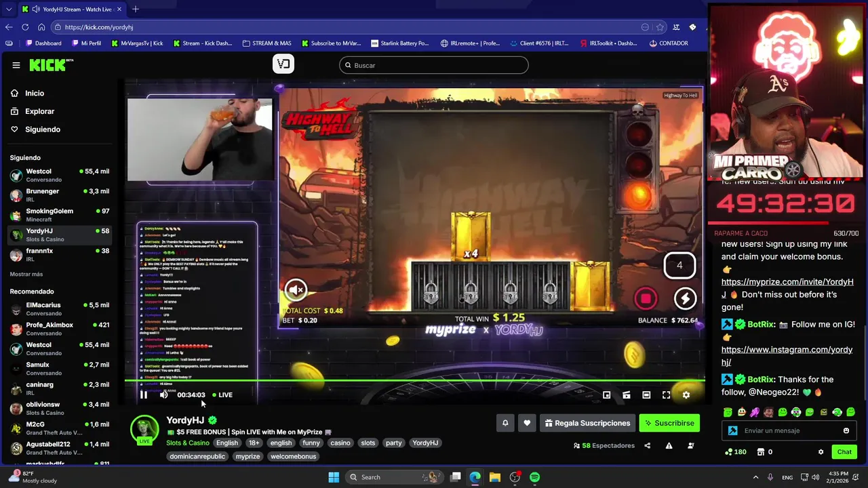
Task: Open Explorar in sidebar
Action: tap(39, 111)
